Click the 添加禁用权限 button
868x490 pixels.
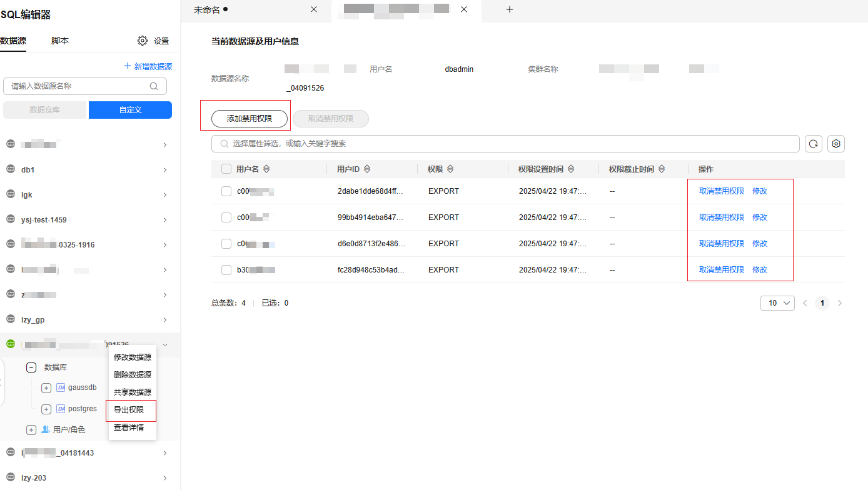(250, 119)
